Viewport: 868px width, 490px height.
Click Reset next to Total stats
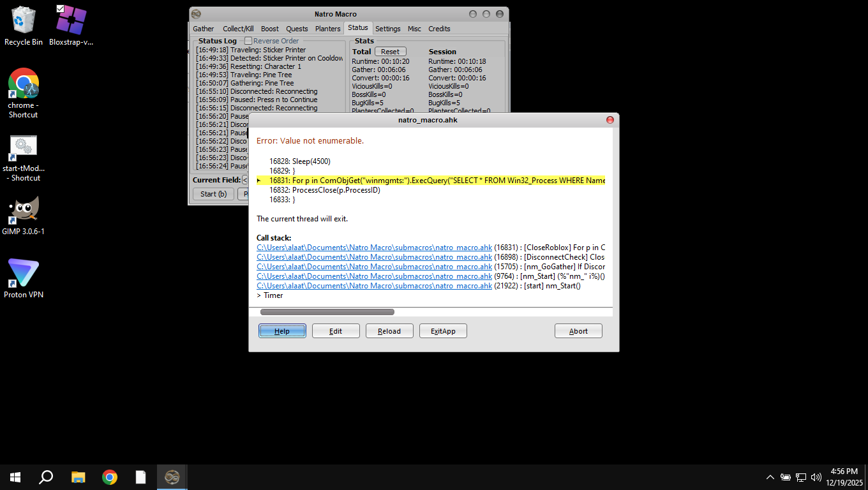(x=390, y=52)
